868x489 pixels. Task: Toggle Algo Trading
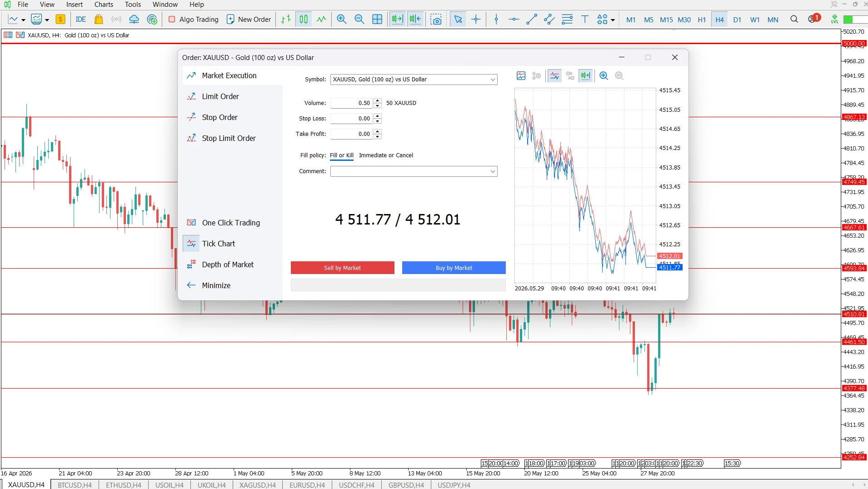pyautogui.click(x=194, y=20)
